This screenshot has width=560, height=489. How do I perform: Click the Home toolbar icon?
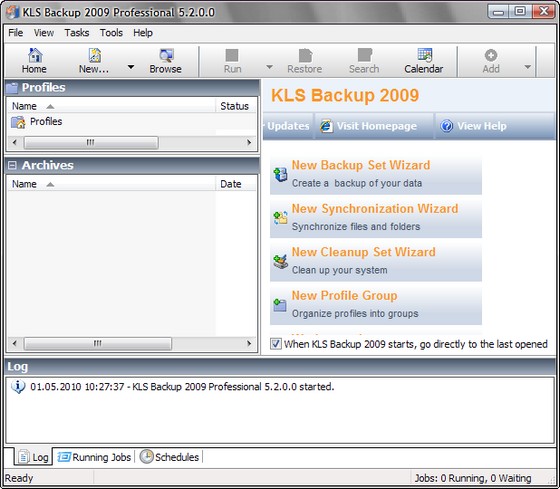click(x=35, y=55)
